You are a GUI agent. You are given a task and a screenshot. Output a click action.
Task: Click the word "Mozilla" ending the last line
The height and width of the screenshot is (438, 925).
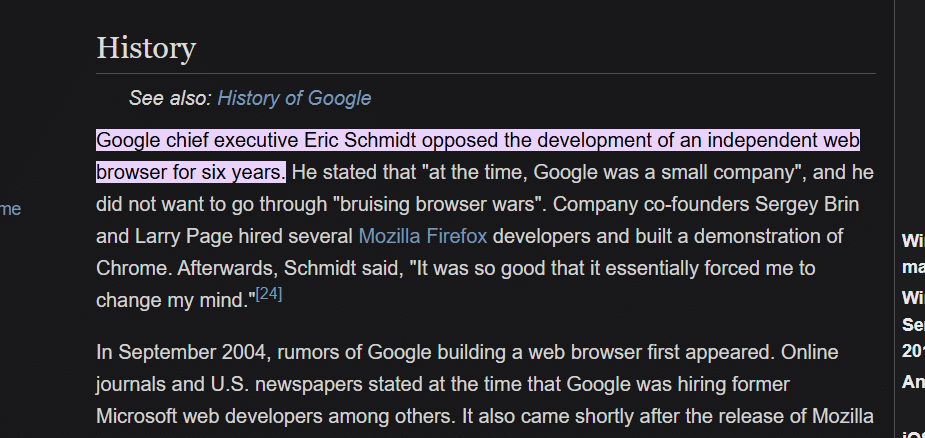tap(843, 416)
